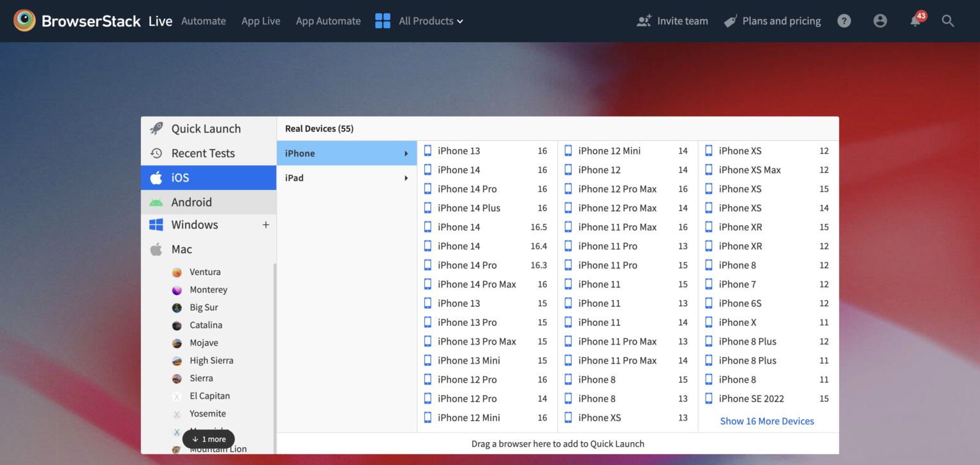The height and width of the screenshot is (465, 980).
Task: Expand the iPhone device category
Action: coord(346,153)
